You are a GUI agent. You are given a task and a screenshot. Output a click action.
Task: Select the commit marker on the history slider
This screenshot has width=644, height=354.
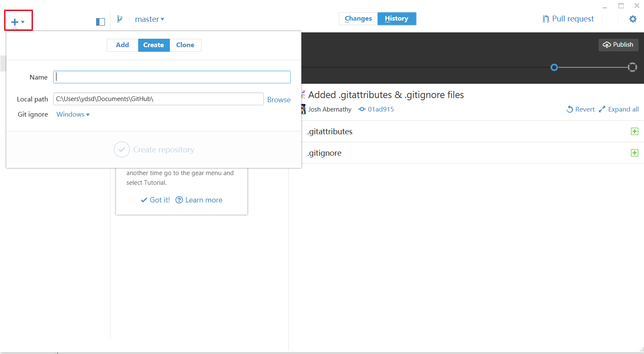click(x=554, y=67)
